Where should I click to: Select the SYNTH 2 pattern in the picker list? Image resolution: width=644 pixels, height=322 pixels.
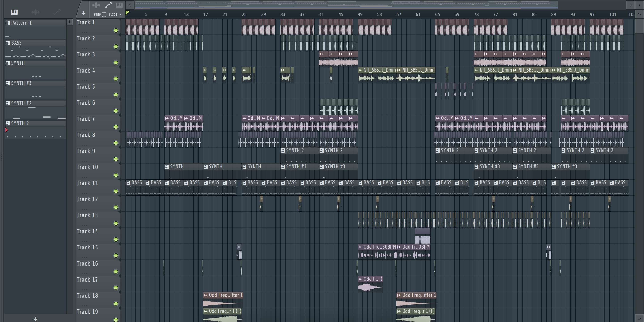(36, 123)
